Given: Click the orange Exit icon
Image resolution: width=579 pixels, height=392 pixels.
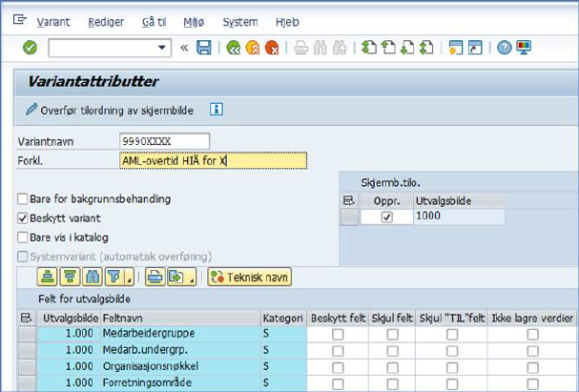Looking at the screenshot, I should [253, 48].
